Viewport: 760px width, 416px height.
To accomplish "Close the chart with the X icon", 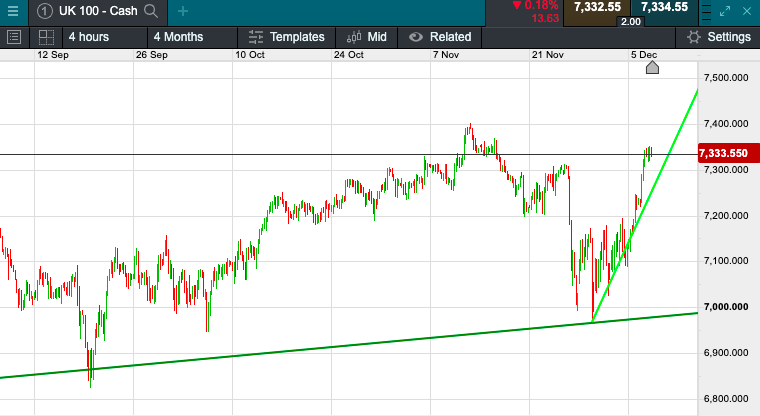I will pos(749,11).
